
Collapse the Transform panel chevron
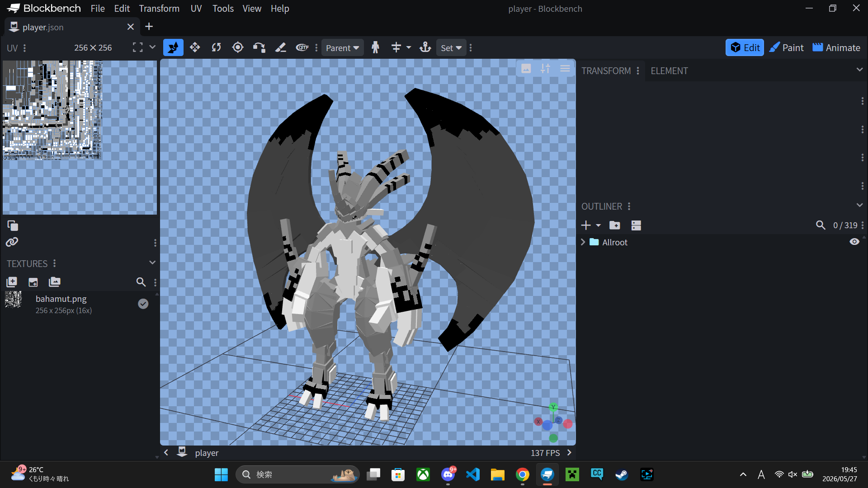click(859, 70)
